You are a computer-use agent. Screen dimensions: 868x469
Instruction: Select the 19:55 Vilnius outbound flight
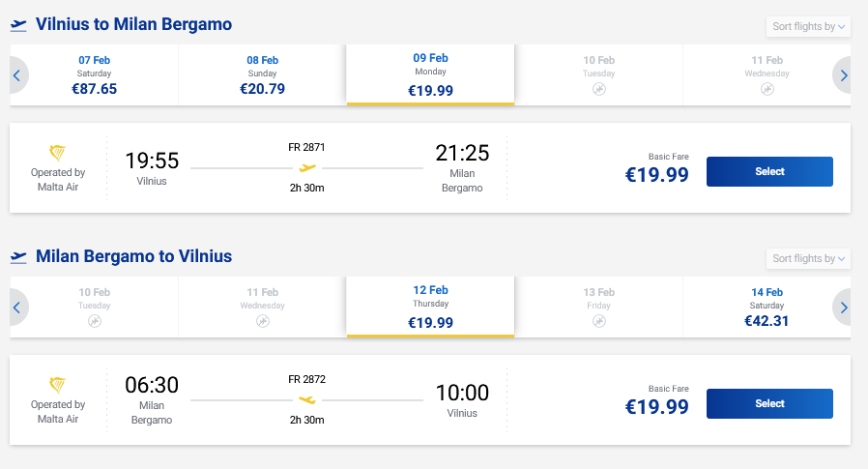[x=769, y=171]
